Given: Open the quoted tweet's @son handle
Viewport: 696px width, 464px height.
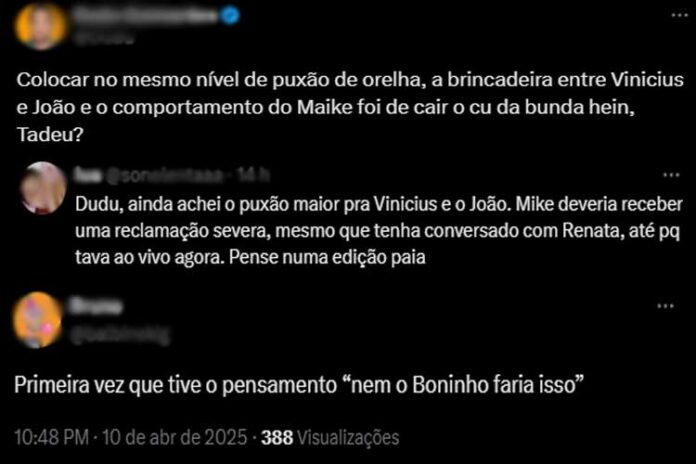Looking at the screenshot, I should tap(166, 176).
